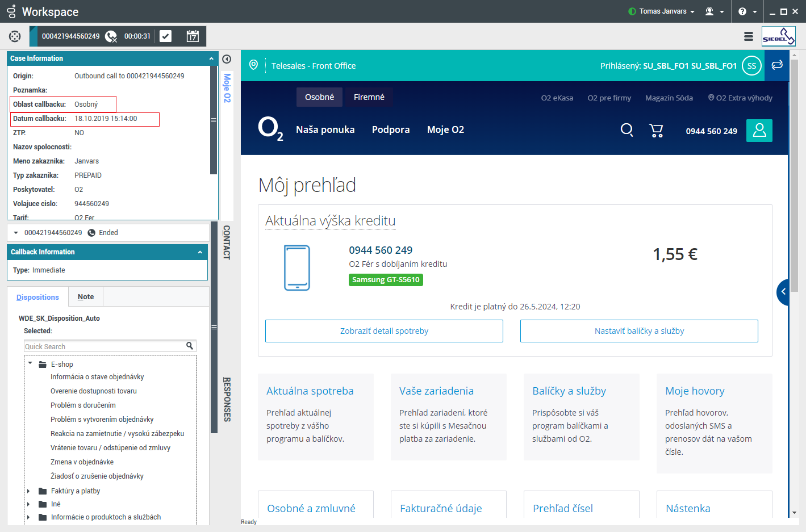The image size is (806, 532).
Task: Collapse the side panel arrow icon
Action: pyautogui.click(x=227, y=59)
